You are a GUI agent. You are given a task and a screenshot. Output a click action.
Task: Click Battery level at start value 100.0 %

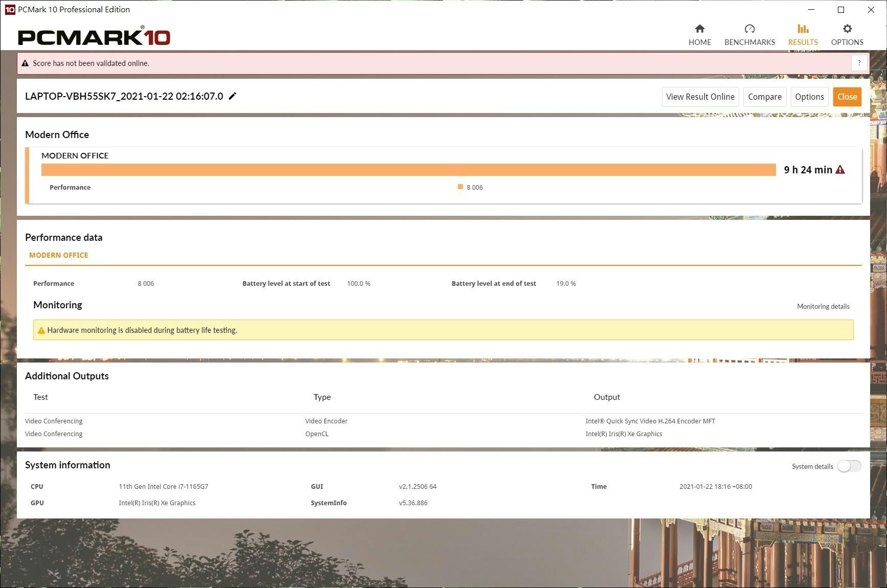[359, 283]
